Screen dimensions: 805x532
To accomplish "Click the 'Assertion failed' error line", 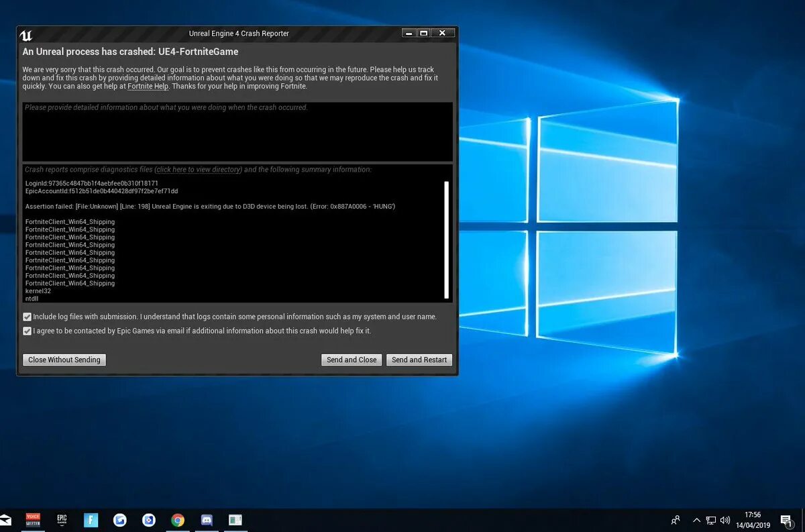I will 210,207.
